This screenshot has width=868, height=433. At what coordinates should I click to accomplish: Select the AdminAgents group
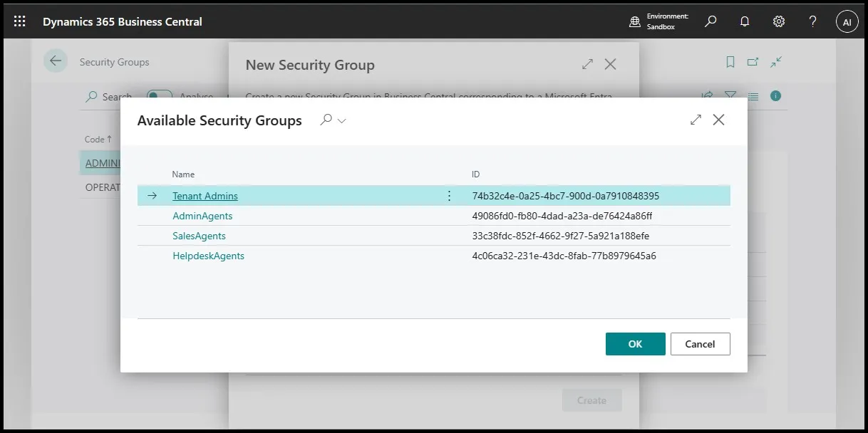pos(202,216)
